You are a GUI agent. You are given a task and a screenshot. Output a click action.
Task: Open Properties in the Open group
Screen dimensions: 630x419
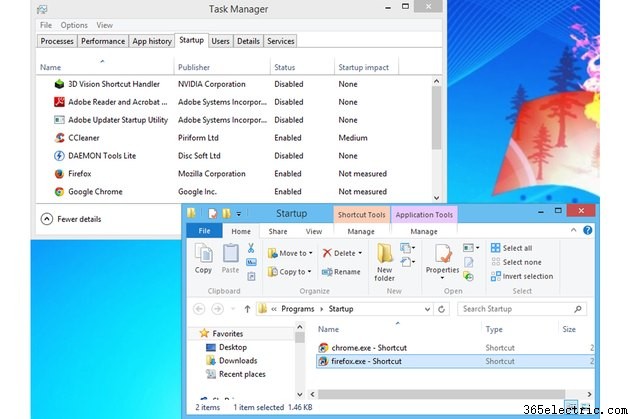point(442,261)
